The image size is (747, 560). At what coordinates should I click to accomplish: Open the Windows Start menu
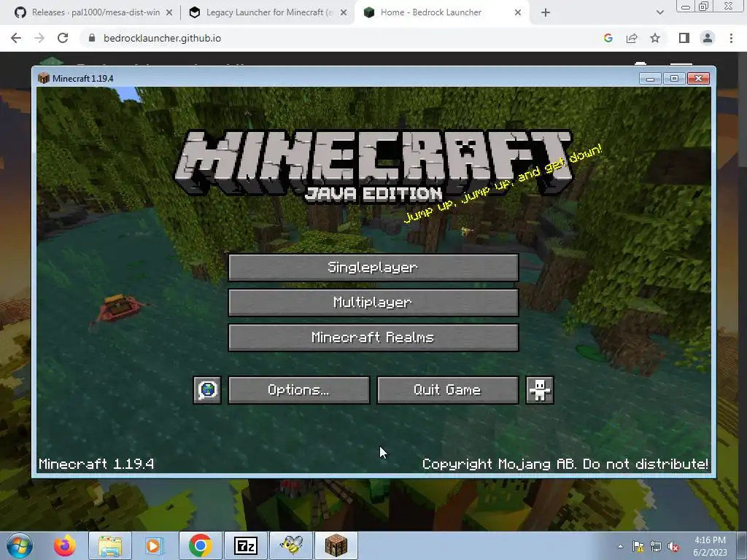point(20,545)
